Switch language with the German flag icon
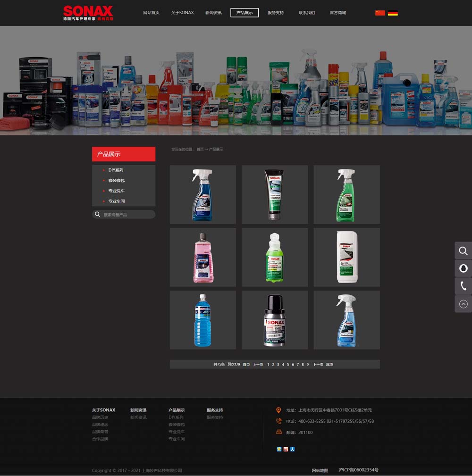Image resolution: width=472 pixels, height=476 pixels. click(393, 13)
